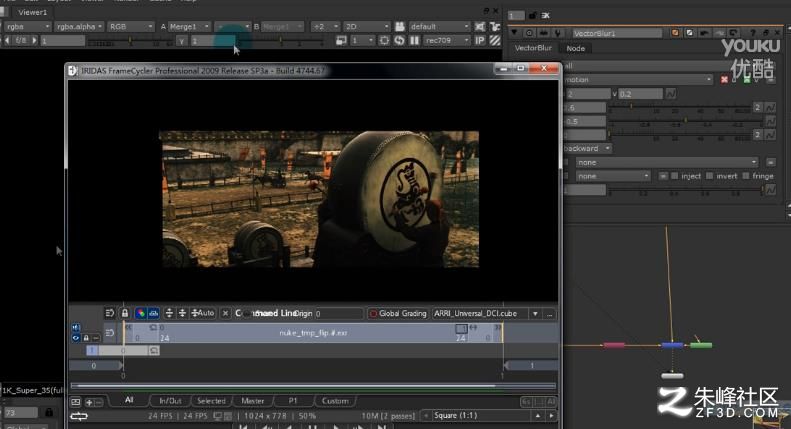Click the proxy mode icon next to downrez

click(x=341, y=40)
